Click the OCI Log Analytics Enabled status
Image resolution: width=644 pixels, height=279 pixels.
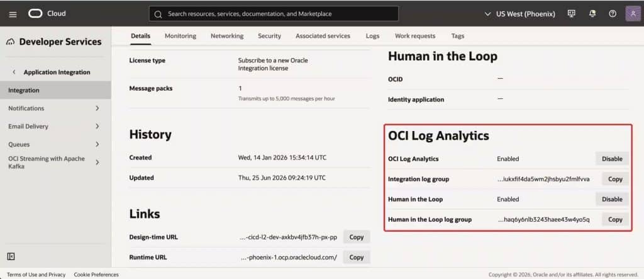click(508, 159)
